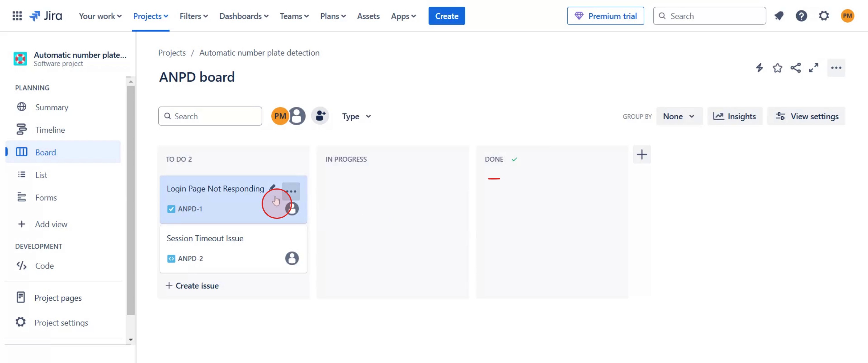Viewport: 868px width, 363px height.
Task: Click the blue Create button
Action: [x=446, y=16]
